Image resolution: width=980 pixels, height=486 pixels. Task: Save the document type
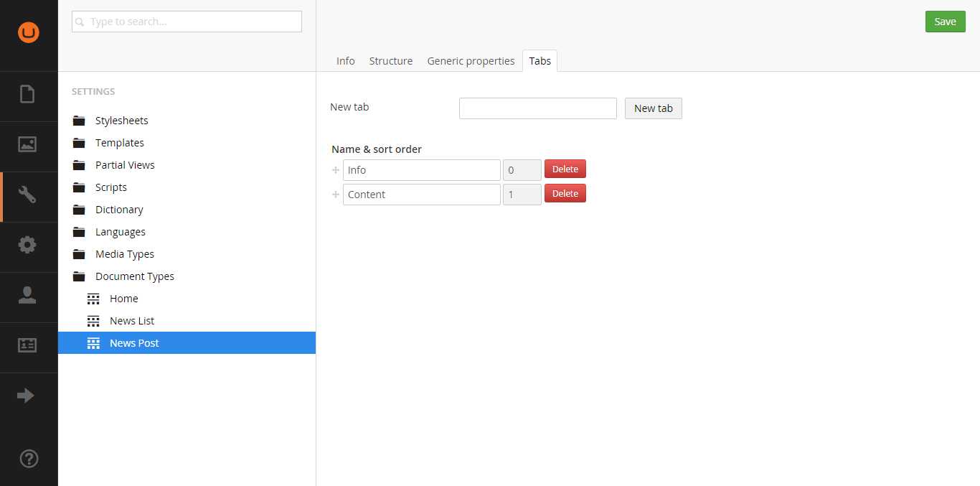pyautogui.click(x=946, y=22)
